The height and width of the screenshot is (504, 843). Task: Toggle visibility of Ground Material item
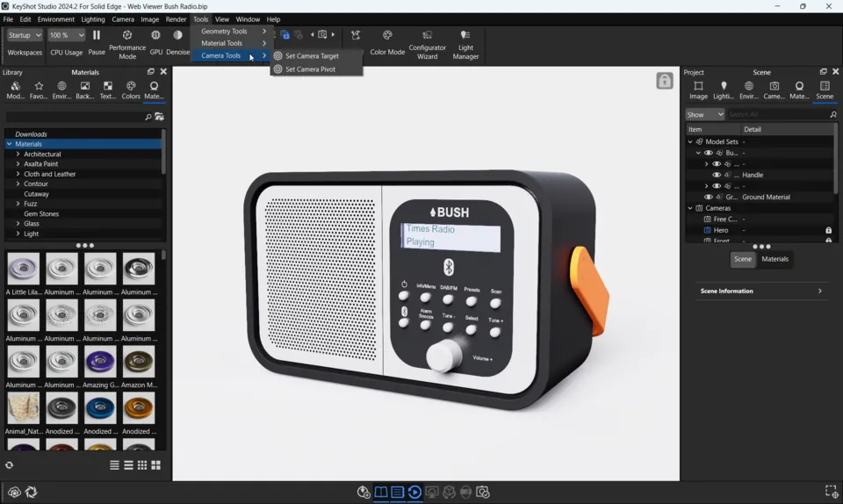(x=708, y=198)
